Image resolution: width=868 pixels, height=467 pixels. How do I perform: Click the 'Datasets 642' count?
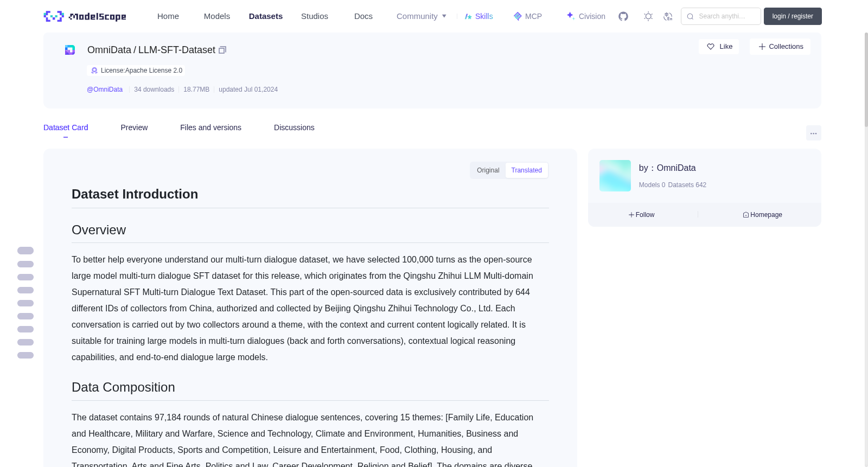[x=687, y=185]
